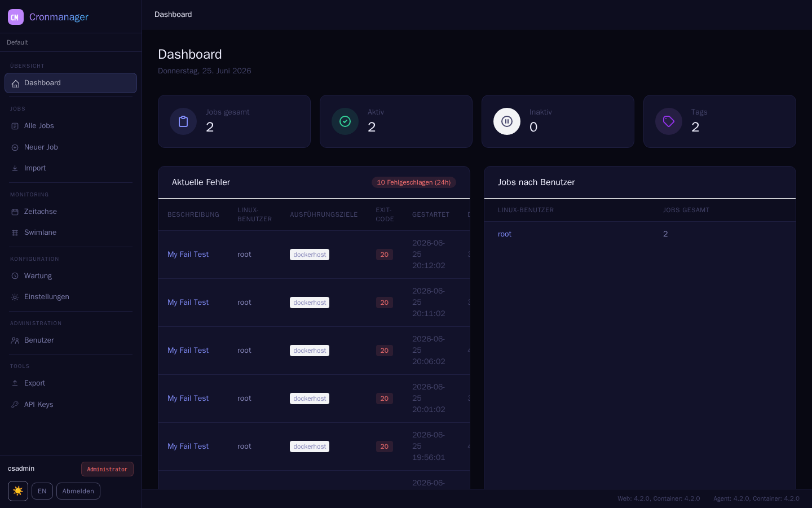Viewport: 812px width, 508px height.
Task: Click the Exit-Code column header
Action: (x=385, y=214)
